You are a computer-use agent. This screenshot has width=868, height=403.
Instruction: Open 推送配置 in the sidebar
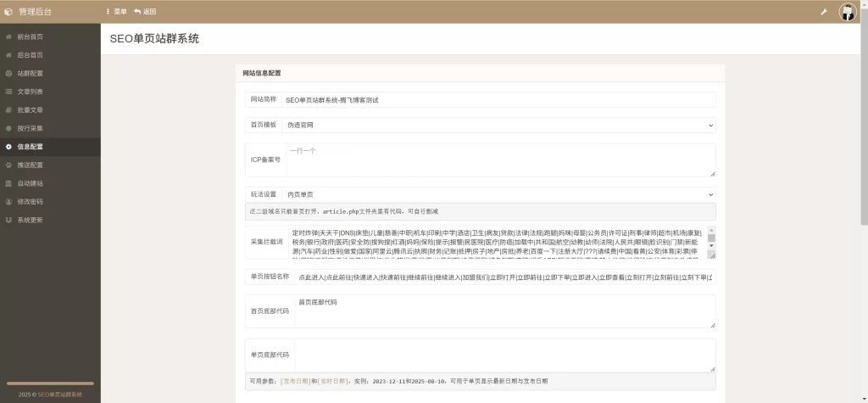tap(50, 165)
